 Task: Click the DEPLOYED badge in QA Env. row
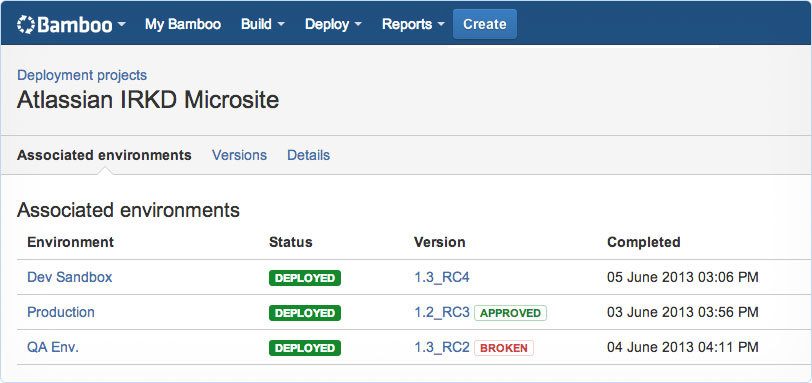[305, 348]
